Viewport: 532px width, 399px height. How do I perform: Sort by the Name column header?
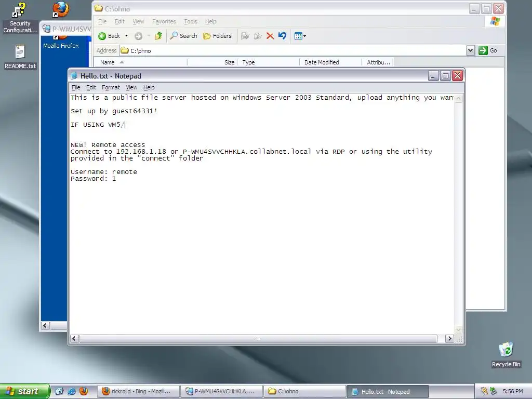coord(140,62)
